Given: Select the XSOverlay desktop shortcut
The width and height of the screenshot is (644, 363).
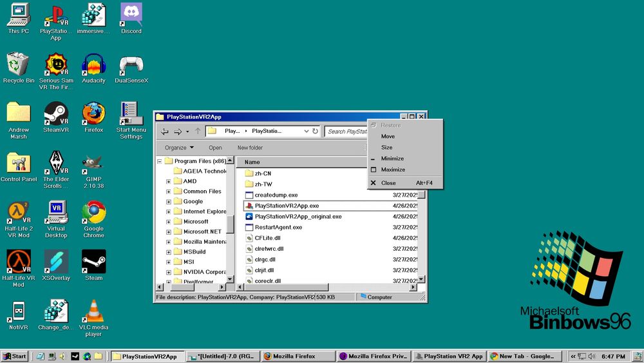Looking at the screenshot, I should point(56,265).
